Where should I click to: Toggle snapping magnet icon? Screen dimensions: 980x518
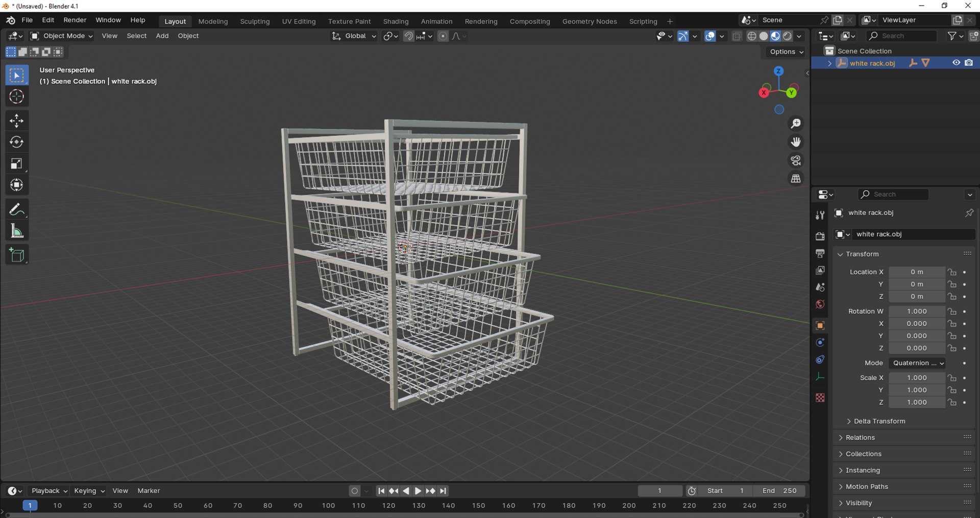coord(408,36)
